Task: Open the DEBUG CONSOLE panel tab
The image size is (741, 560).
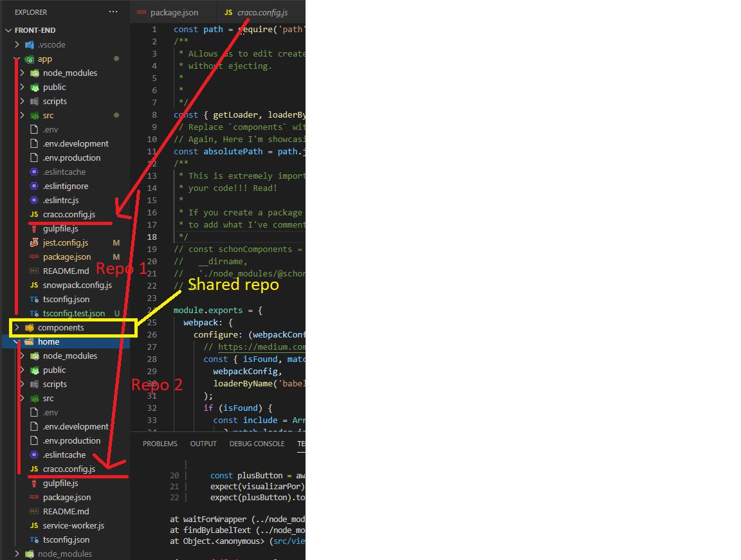Action: coord(257,444)
